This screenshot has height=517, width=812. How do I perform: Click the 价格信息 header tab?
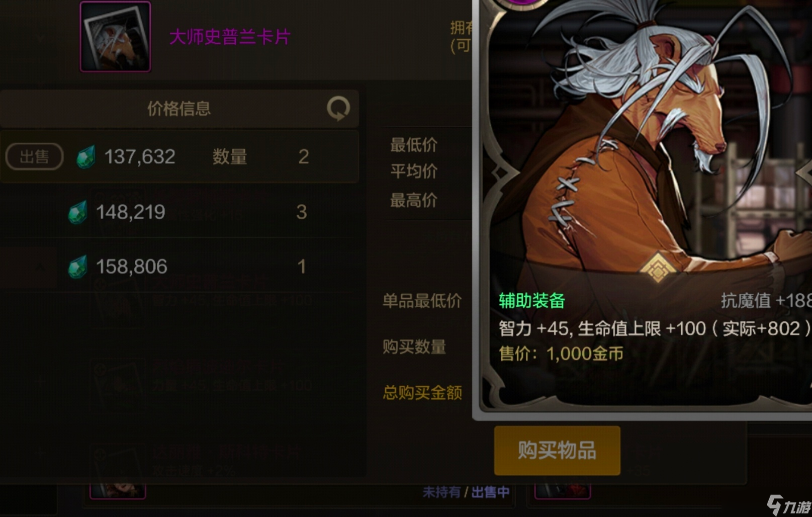click(179, 109)
